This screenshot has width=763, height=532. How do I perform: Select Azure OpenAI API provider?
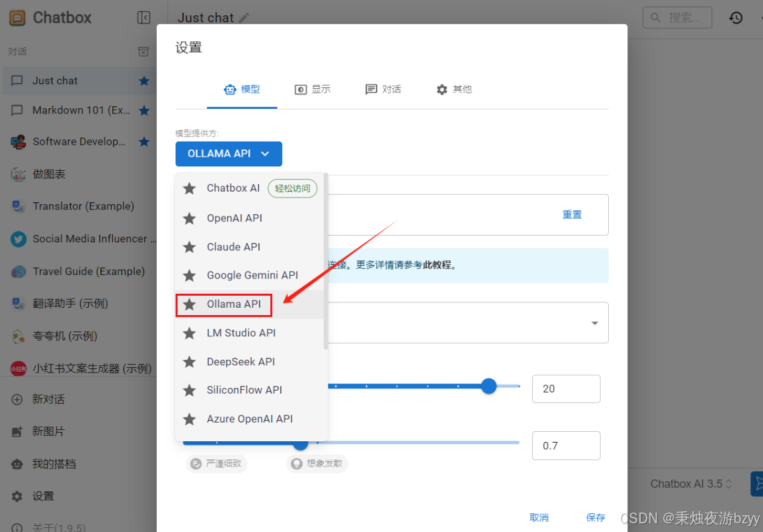pos(249,419)
